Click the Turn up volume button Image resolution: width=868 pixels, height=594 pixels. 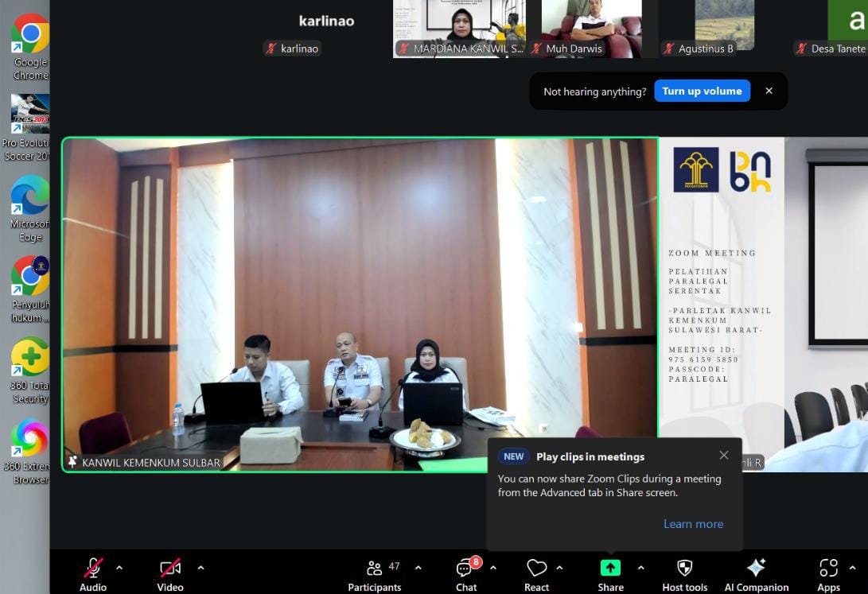702,91
